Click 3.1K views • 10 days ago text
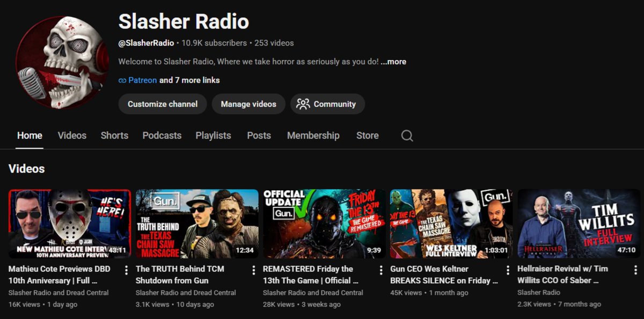The height and width of the screenshot is (319, 644). tap(175, 305)
